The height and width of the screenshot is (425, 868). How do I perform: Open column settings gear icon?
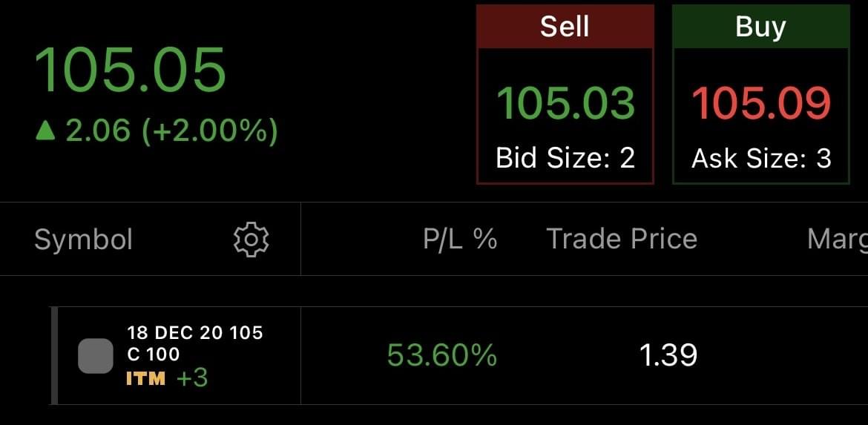click(251, 240)
